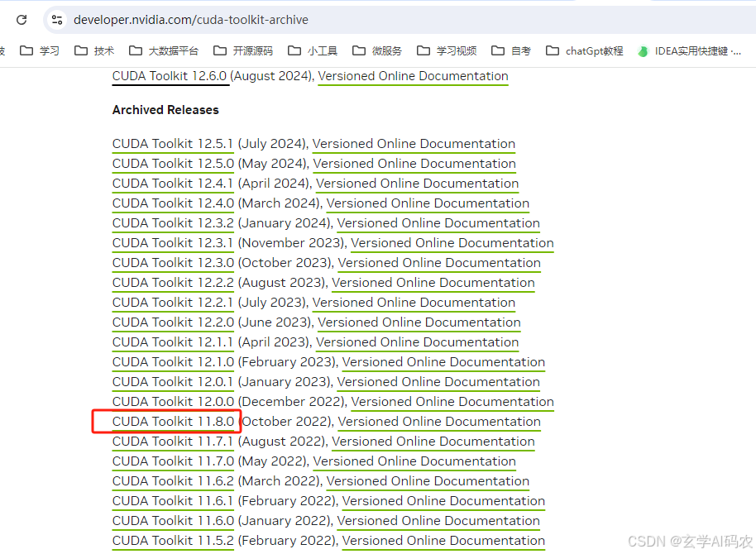The width and height of the screenshot is (756, 554).
Task: Open CUDA Toolkit 12.6.0 link
Action: click(x=170, y=76)
